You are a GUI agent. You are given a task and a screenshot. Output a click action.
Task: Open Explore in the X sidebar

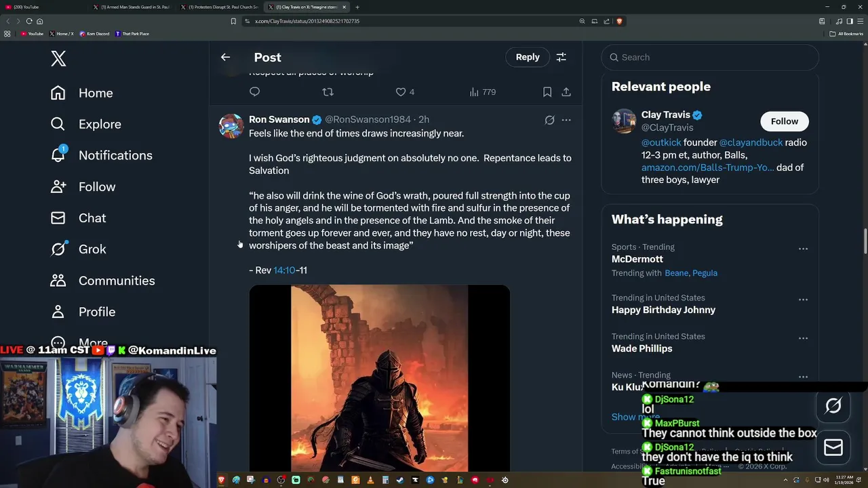coord(85,124)
